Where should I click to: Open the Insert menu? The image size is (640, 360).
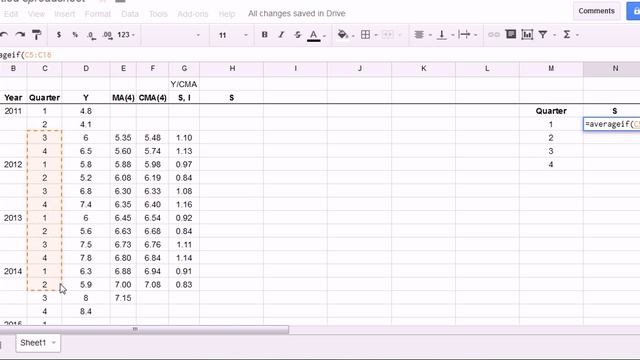point(64,14)
